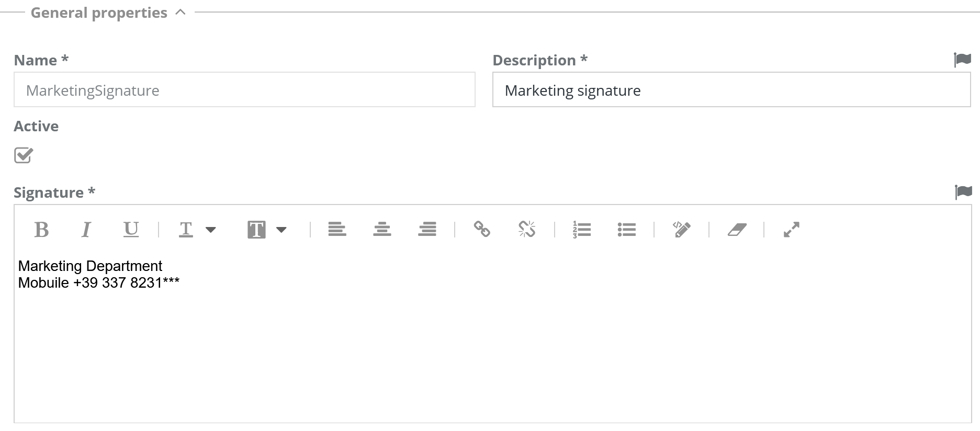The width and height of the screenshot is (980, 431).
Task: Click into the Description text field
Action: point(731,90)
